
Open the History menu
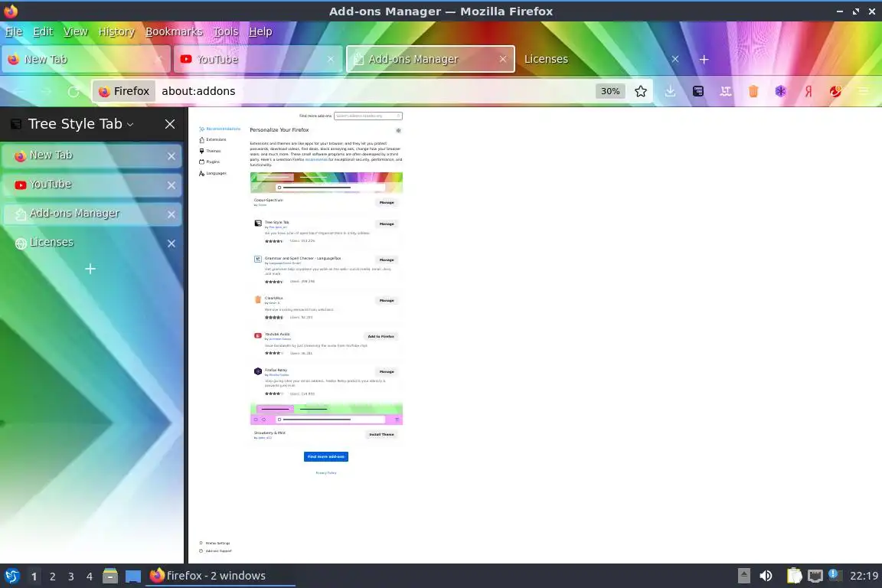(116, 31)
